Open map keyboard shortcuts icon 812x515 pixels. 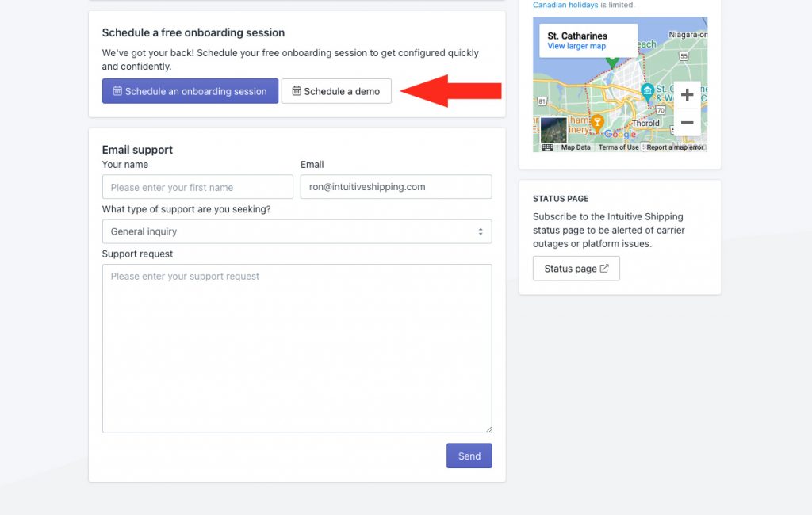click(x=547, y=147)
